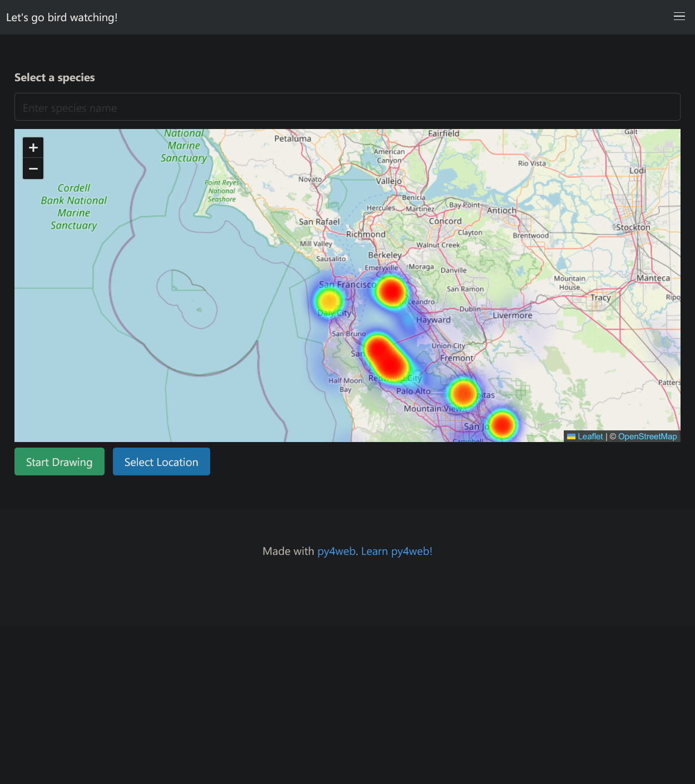The width and height of the screenshot is (695, 784).
Task: Click the heatmap hotspot over San Jose
Action: (x=502, y=425)
